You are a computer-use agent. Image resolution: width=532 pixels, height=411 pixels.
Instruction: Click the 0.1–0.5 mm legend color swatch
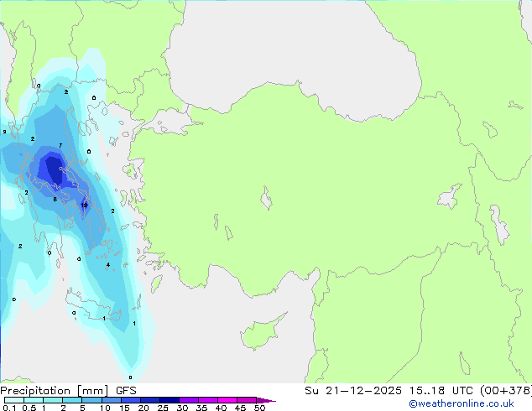pyautogui.click(x=14, y=400)
